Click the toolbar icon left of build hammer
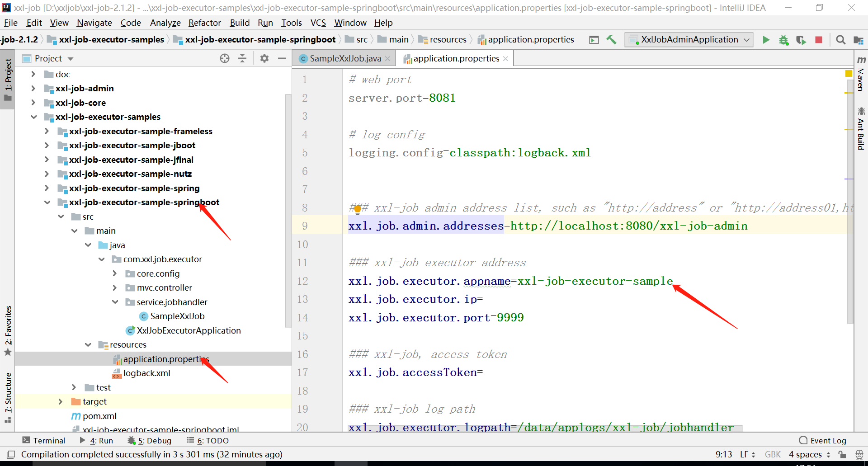Image resolution: width=868 pixels, height=466 pixels. (594, 40)
